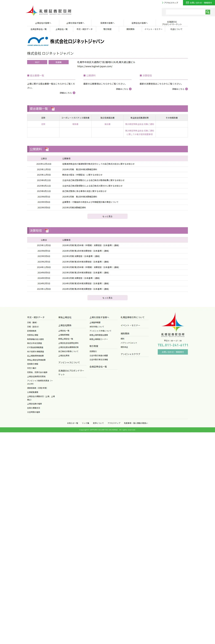
Task: Open 剰余金の配当（中間配当）notice
Action: pyautogui.click(x=82, y=175)
